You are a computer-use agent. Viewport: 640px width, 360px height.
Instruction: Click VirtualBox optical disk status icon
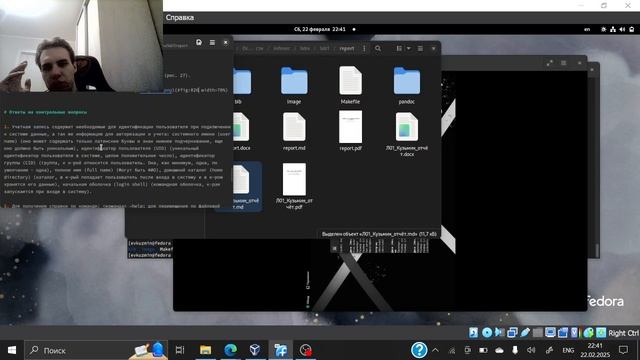click(487, 333)
